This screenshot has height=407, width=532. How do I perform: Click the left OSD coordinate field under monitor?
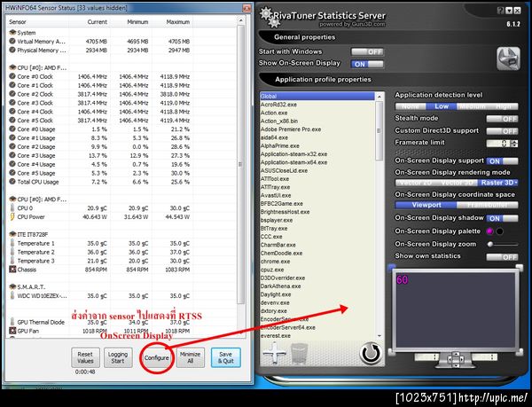click(426, 357)
